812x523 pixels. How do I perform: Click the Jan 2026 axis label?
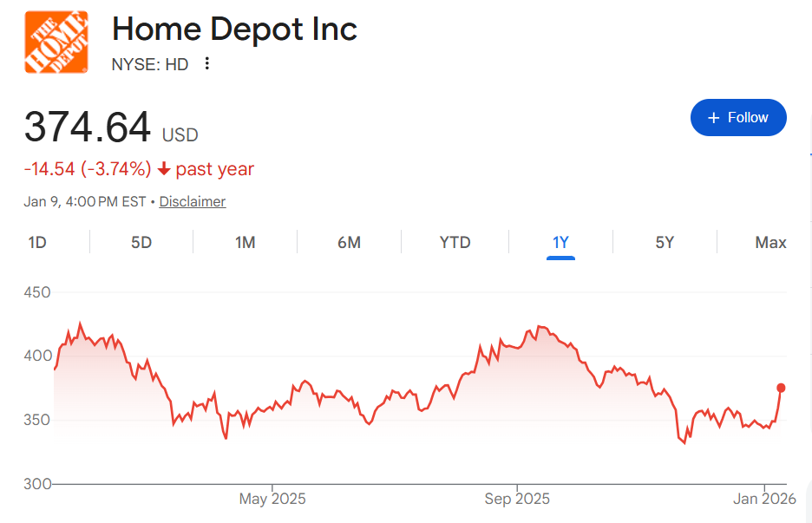click(764, 499)
